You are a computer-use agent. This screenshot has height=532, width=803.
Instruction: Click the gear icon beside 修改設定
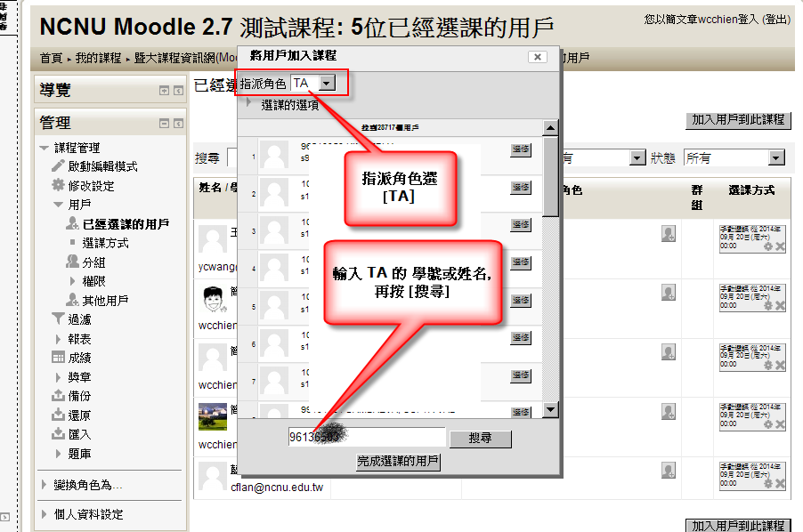59,185
